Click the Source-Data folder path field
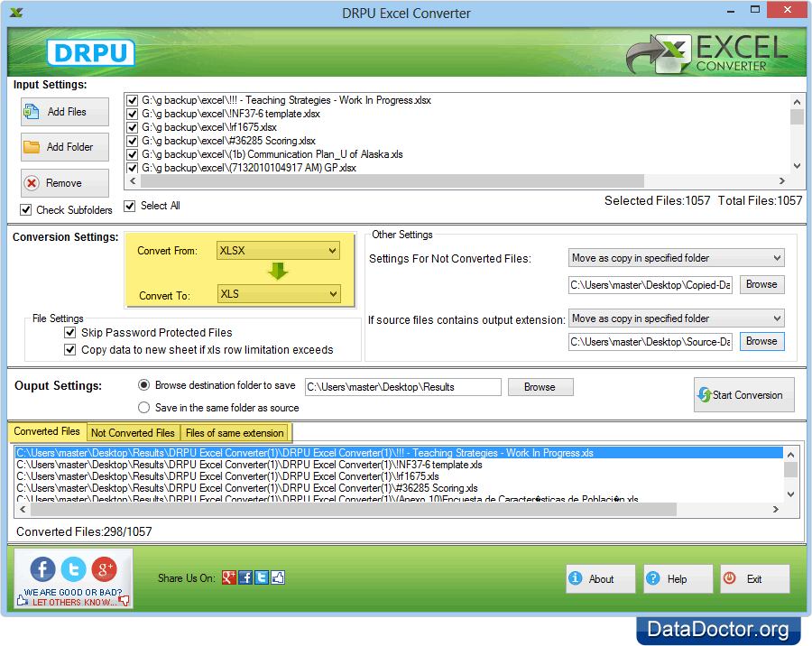The height and width of the screenshot is (646, 812). point(651,342)
